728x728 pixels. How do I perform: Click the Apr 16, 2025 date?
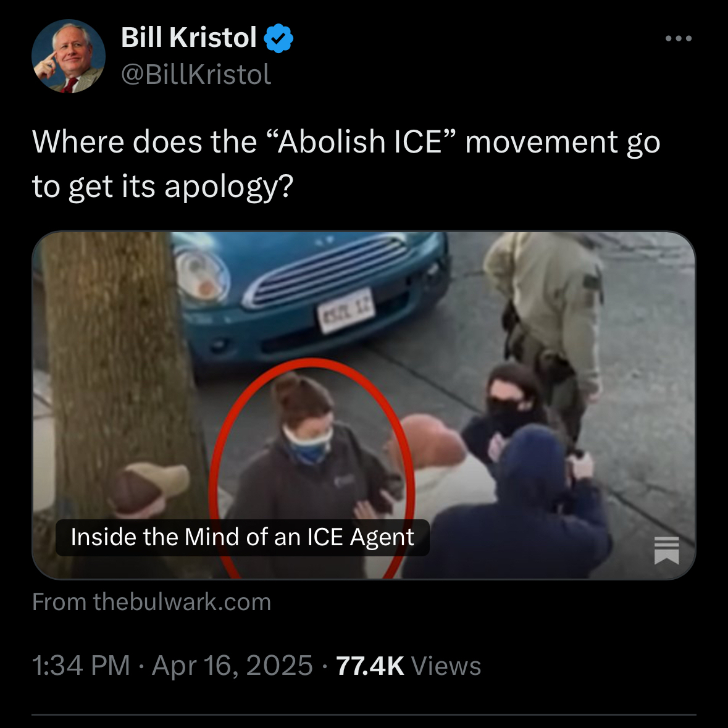click(x=232, y=665)
